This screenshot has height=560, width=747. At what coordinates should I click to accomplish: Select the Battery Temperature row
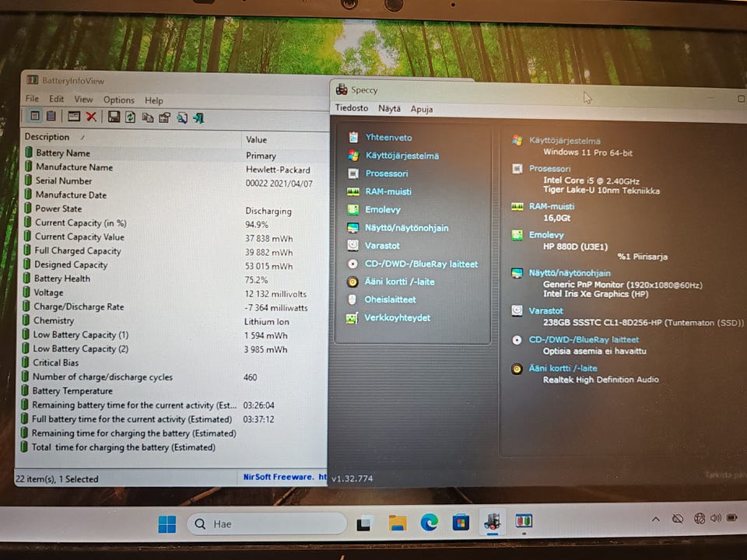(174, 391)
